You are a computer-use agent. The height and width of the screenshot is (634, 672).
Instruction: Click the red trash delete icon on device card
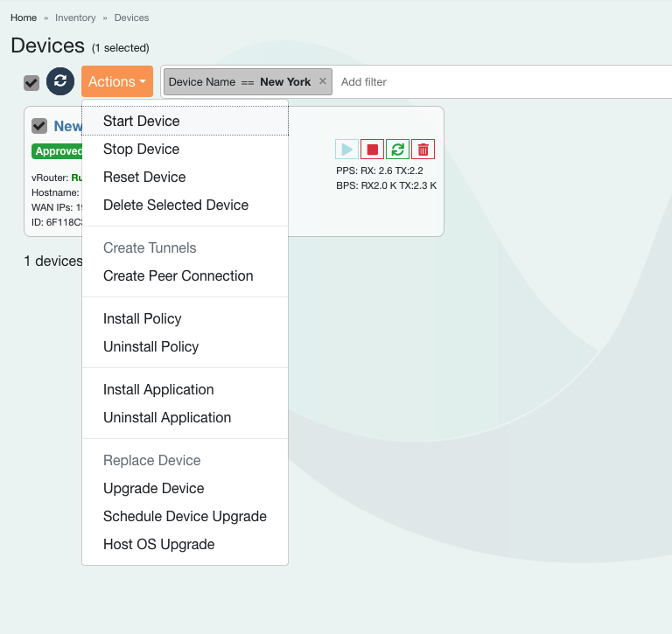click(x=423, y=150)
